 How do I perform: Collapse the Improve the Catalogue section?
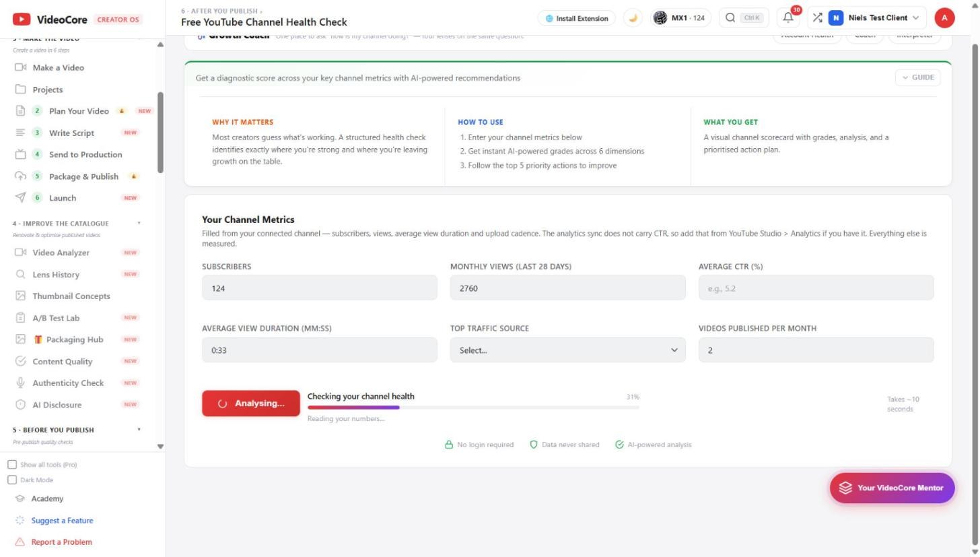point(139,224)
